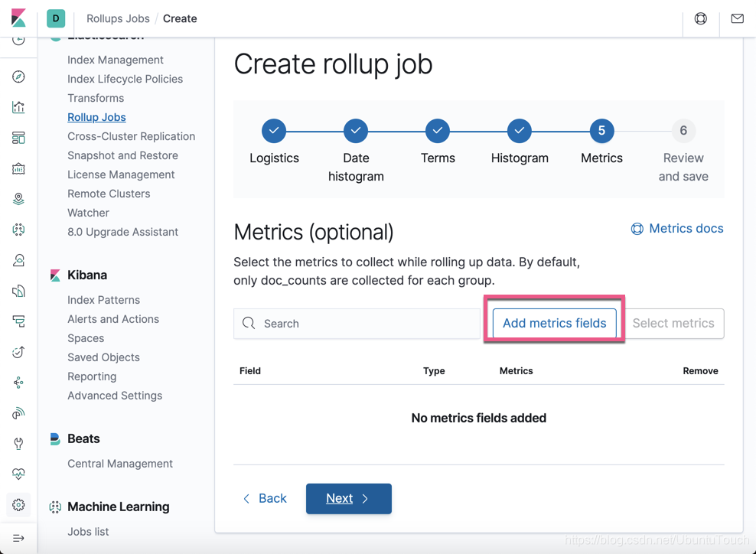Open Metrics icon in sidebar

[18, 260]
